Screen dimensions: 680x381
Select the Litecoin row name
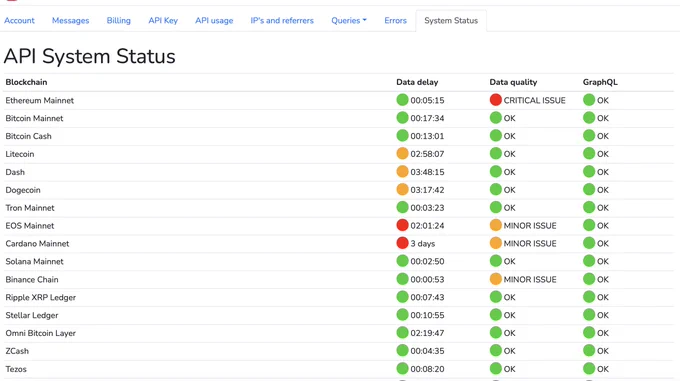pyautogui.click(x=20, y=154)
